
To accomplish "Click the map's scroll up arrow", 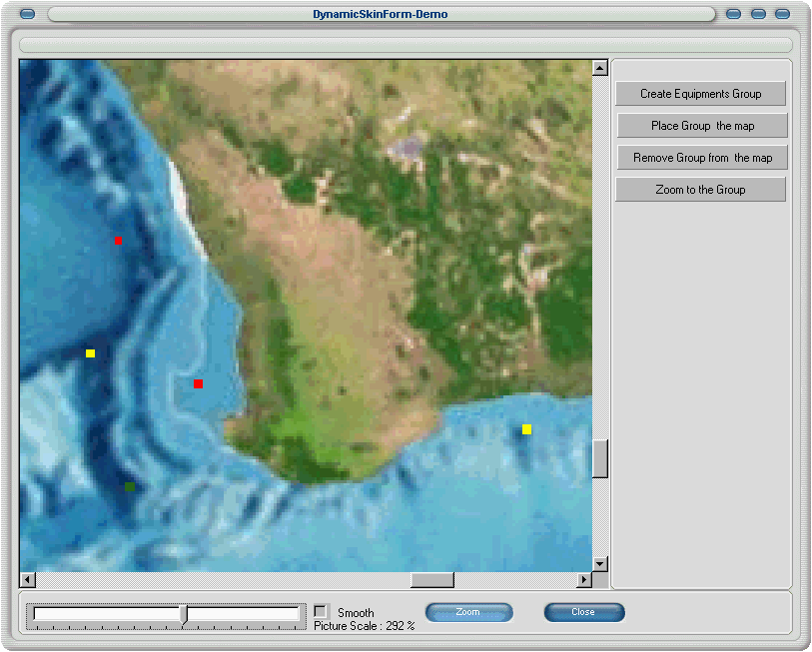I will pyautogui.click(x=600, y=68).
